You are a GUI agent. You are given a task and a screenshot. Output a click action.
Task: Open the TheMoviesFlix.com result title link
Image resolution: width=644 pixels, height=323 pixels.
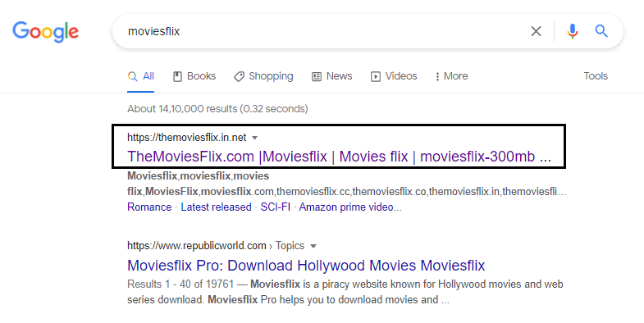(340, 157)
